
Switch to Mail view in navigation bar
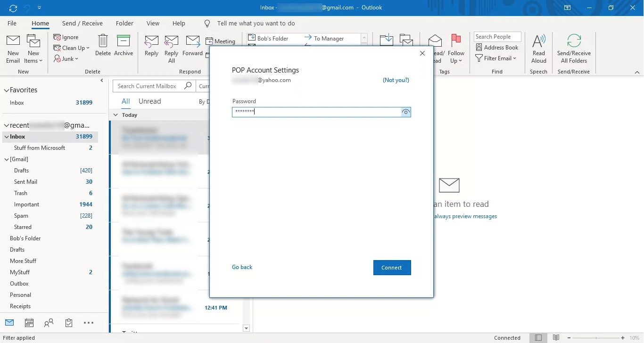[x=9, y=323]
